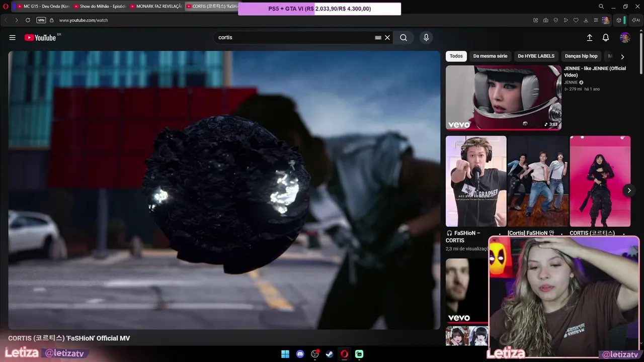Start voice search with microphone
This screenshot has height=362, width=644.
(x=426, y=38)
